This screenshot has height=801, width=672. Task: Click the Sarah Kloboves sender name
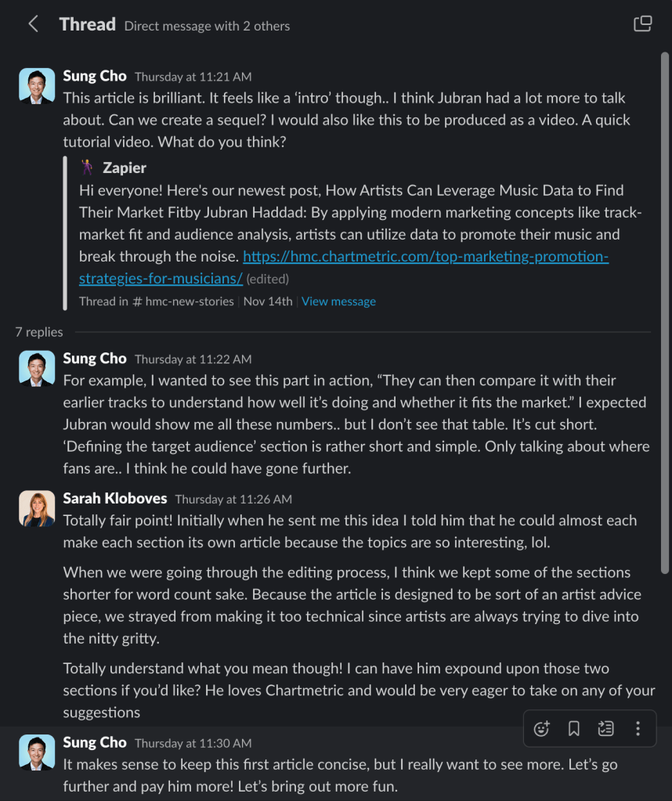114,499
